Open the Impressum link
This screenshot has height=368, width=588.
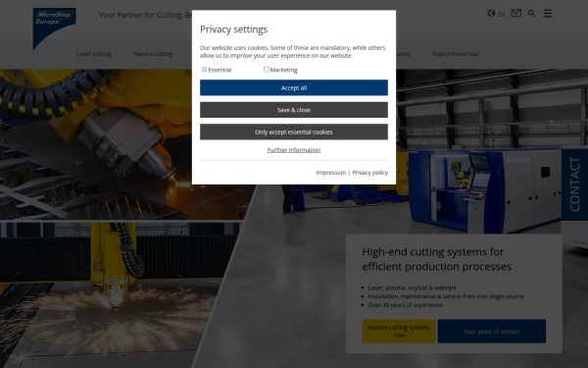click(331, 173)
